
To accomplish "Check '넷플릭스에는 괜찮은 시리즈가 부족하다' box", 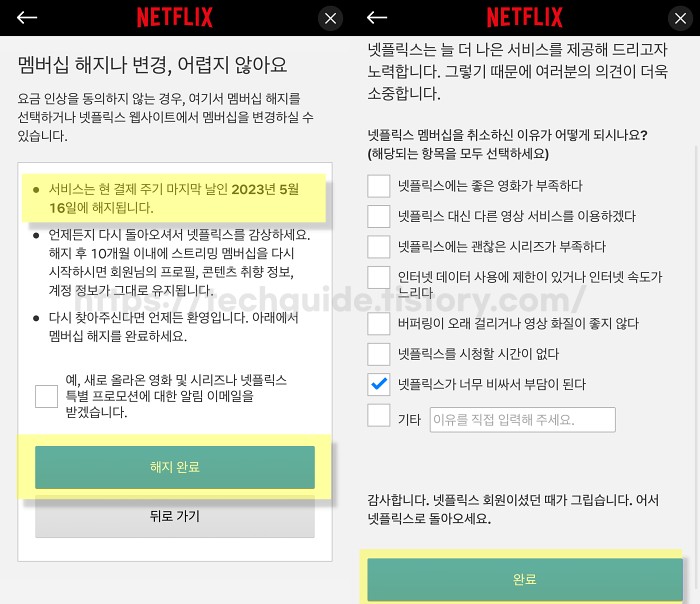I will [x=379, y=246].
